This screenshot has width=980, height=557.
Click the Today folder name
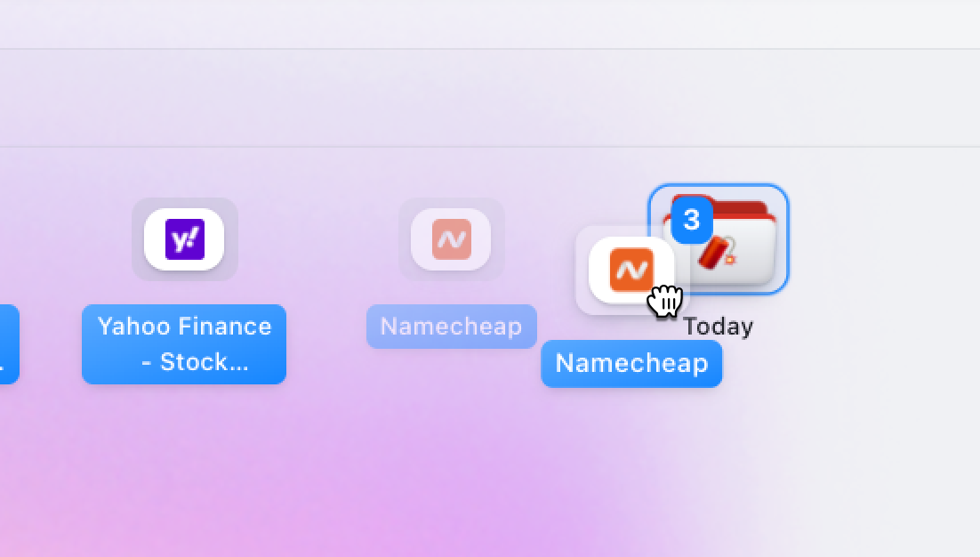719,327
